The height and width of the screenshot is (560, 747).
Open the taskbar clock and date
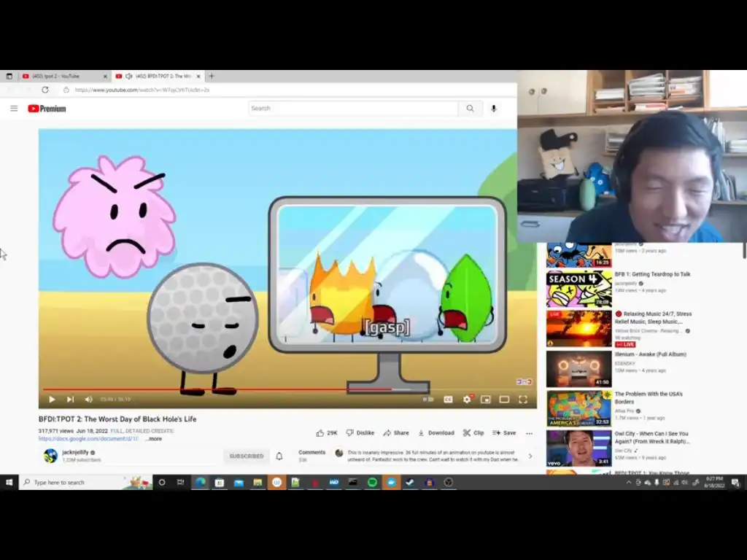(x=714, y=483)
